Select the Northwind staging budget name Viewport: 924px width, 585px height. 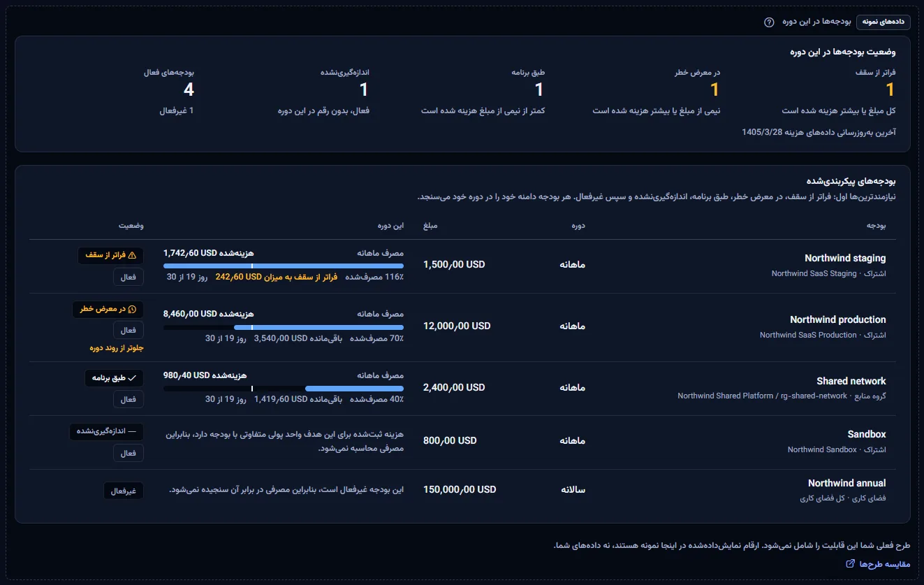pyautogui.click(x=845, y=259)
